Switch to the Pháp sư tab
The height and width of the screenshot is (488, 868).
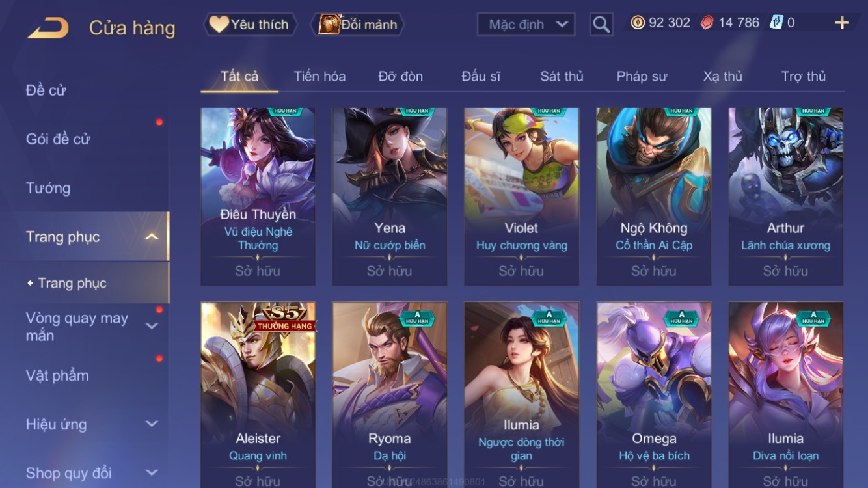[x=642, y=76]
